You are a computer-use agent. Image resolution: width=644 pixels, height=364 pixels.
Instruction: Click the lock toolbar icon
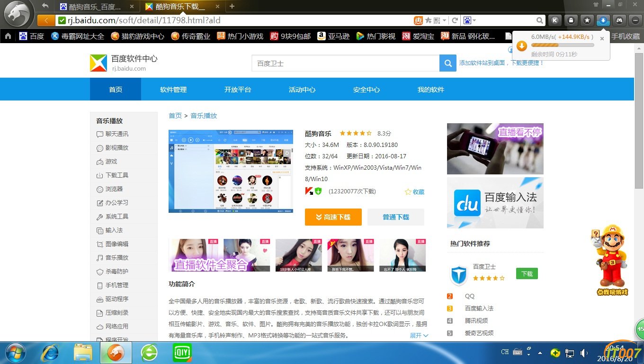(x=571, y=20)
